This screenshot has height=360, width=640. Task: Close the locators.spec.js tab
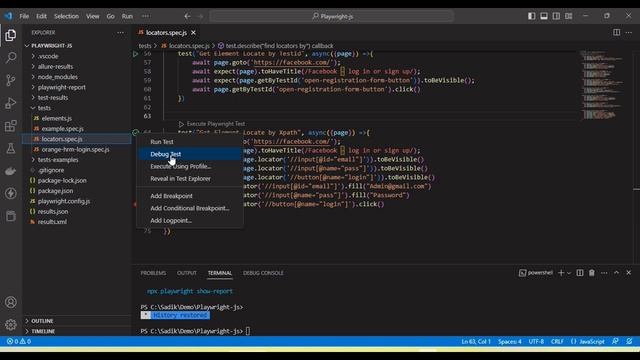(193, 33)
